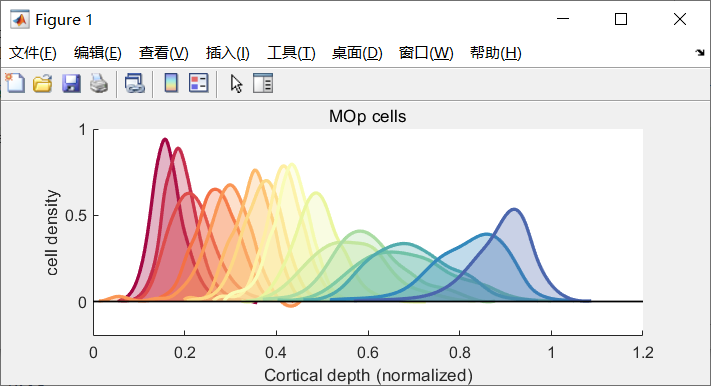The width and height of the screenshot is (711, 386).
Task: Open the 工具(T) menu
Action: tap(291, 53)
